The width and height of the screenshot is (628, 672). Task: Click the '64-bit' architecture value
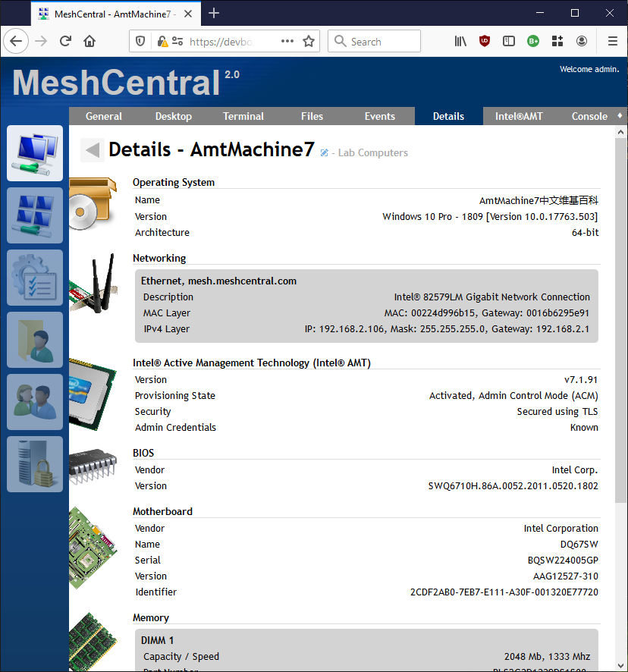point(585,232)
